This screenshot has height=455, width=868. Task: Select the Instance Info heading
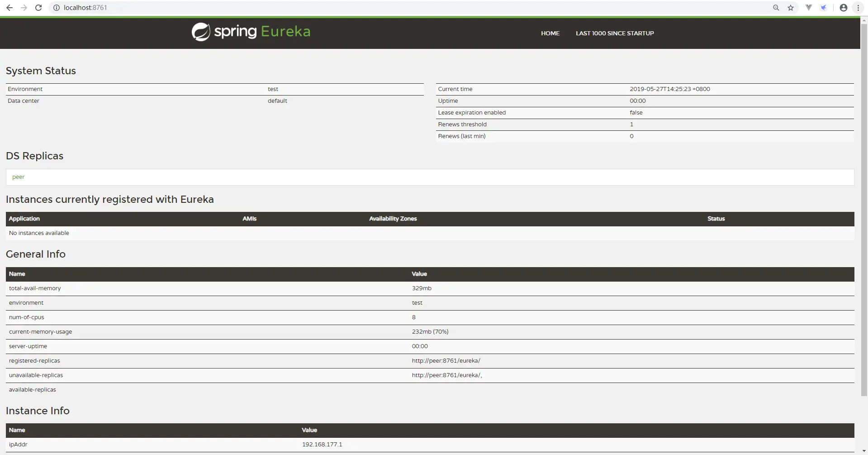tap(38, 411)
